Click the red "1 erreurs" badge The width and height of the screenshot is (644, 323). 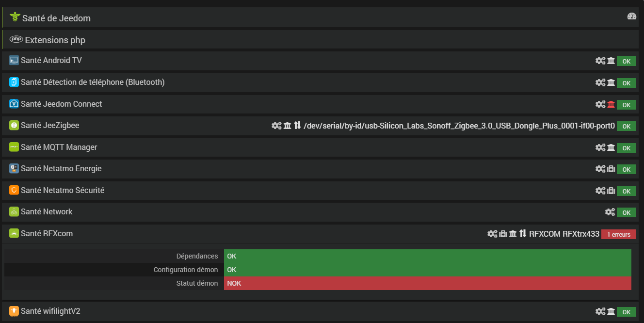(618, 235)
